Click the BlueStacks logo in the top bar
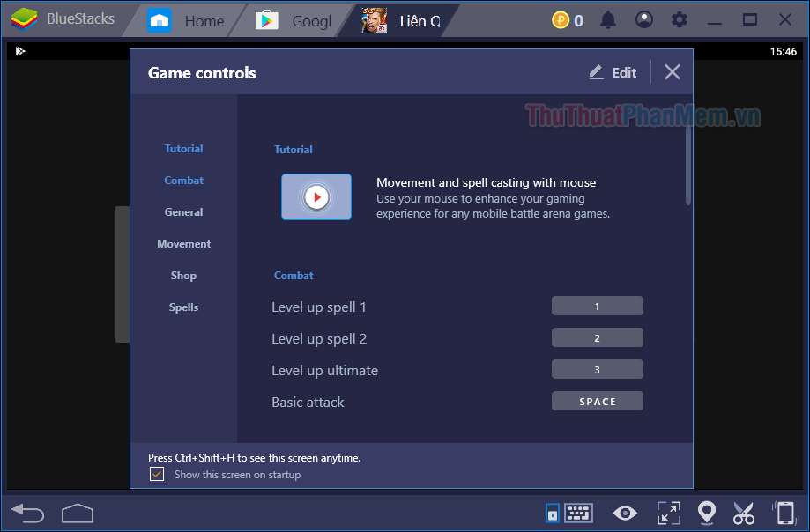Screen dimensions: 810x532 [24, 18]
